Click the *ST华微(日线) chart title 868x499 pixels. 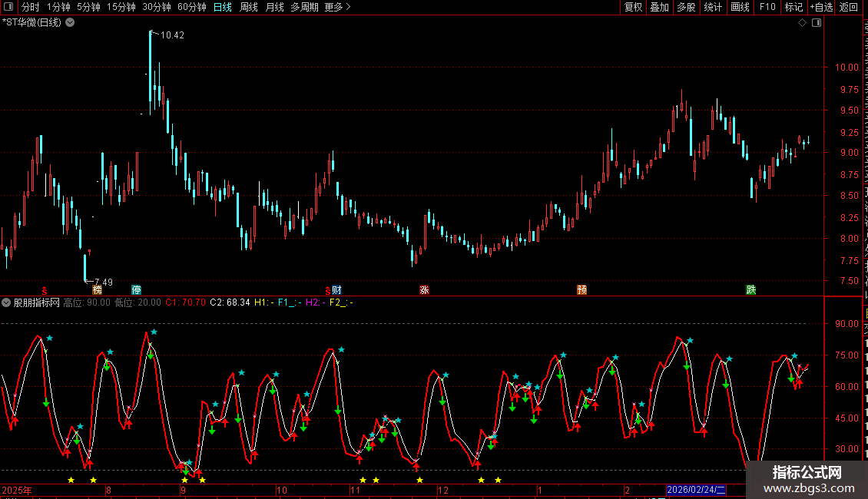pos(31,23)
